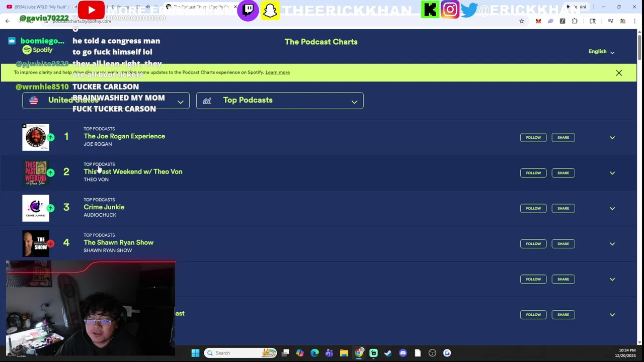This screenshot has width=644, height=362.
Task: Follow The Shawn Ryan Show
Action: tap(533, 244)
